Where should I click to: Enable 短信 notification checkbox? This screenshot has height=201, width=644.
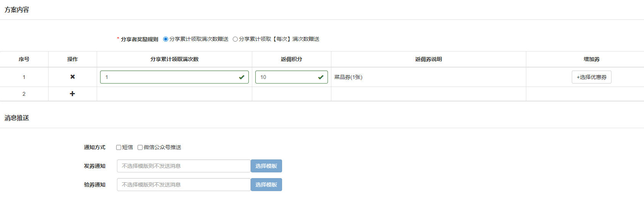(x=119, y=148)
